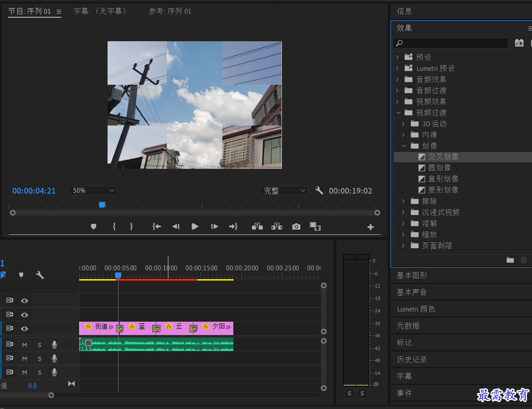
Task: Step back one frame
Action: (x=176, y=226)
